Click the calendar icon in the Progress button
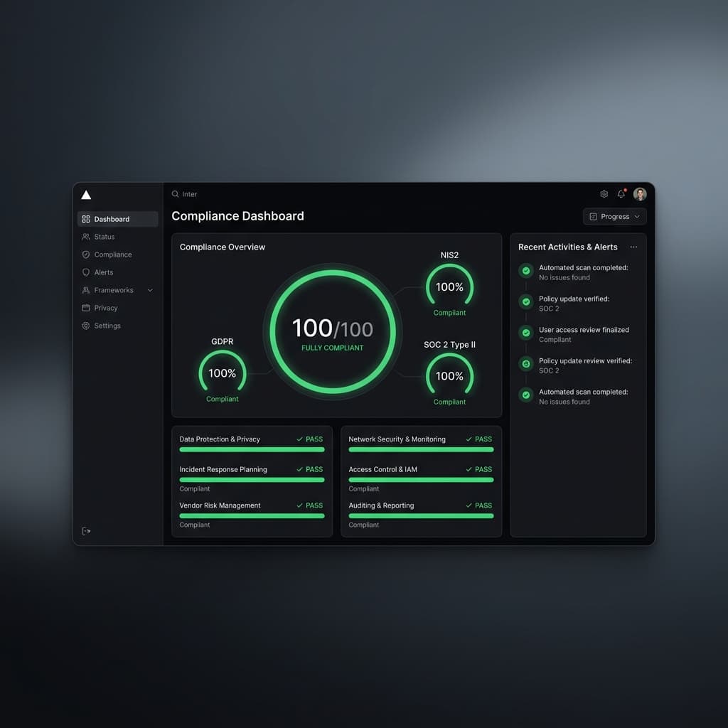 tap(593, 217)
